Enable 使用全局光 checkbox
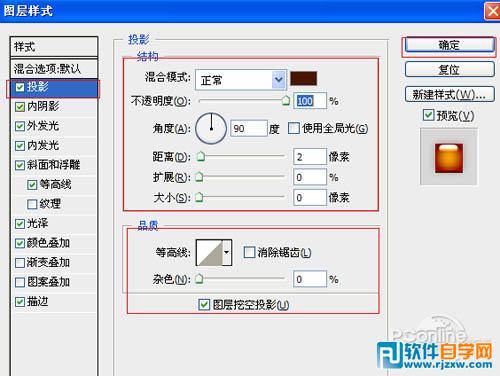The width and height of the screenshot is (500, 376). [x=294, y=128]
